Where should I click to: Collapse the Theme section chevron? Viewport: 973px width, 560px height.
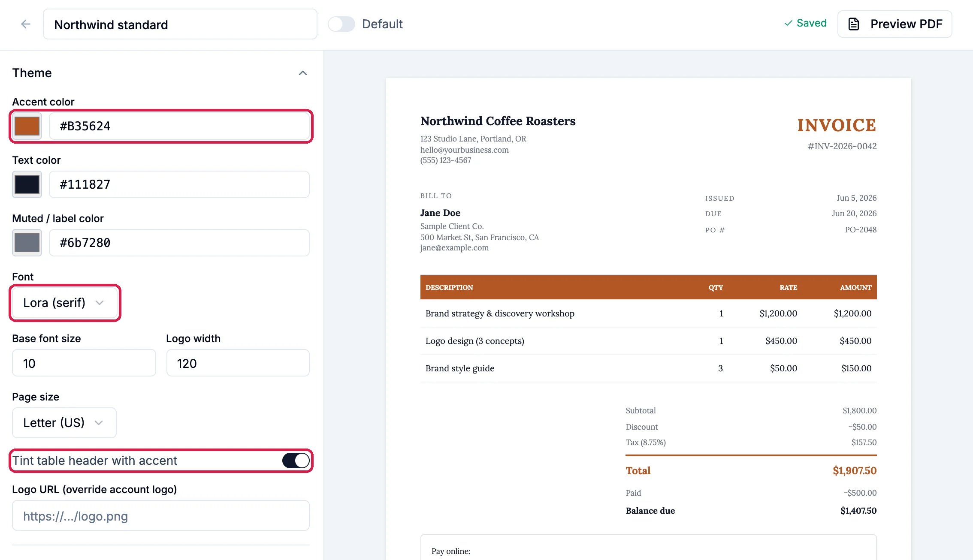(x=303, y=73)
